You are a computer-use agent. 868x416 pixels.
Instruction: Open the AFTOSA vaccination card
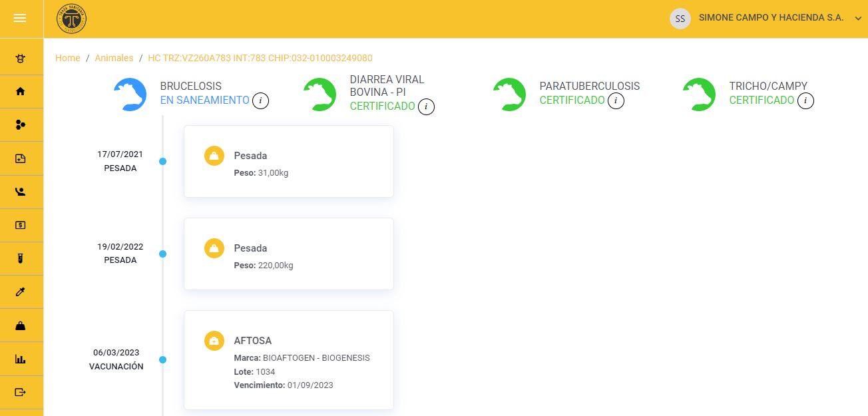click(288, 359)
